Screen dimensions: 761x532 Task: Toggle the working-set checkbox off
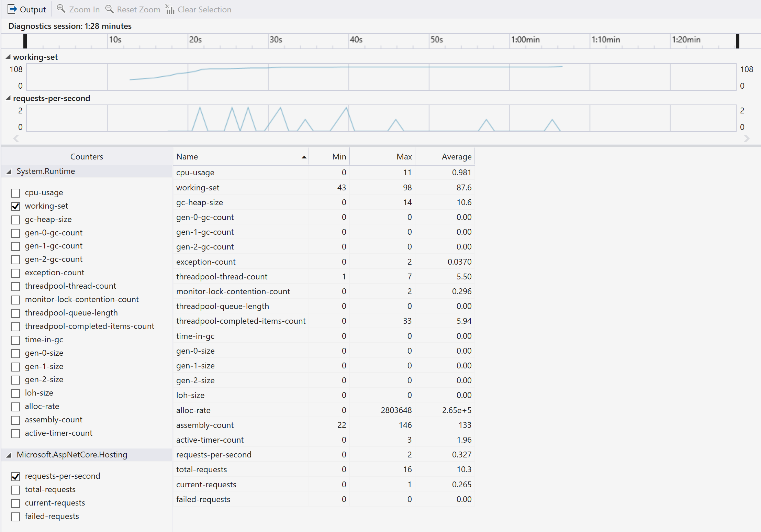tap(15, 207)
